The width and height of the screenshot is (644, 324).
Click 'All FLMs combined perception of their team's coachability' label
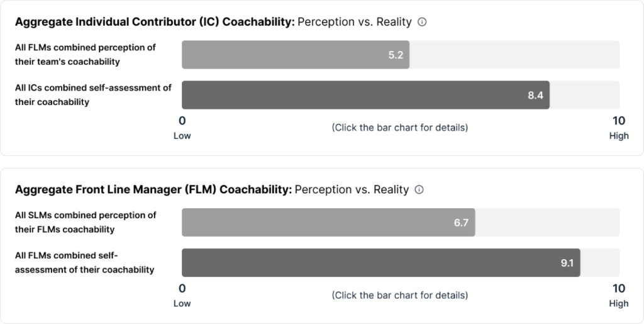tap(86, 55)
